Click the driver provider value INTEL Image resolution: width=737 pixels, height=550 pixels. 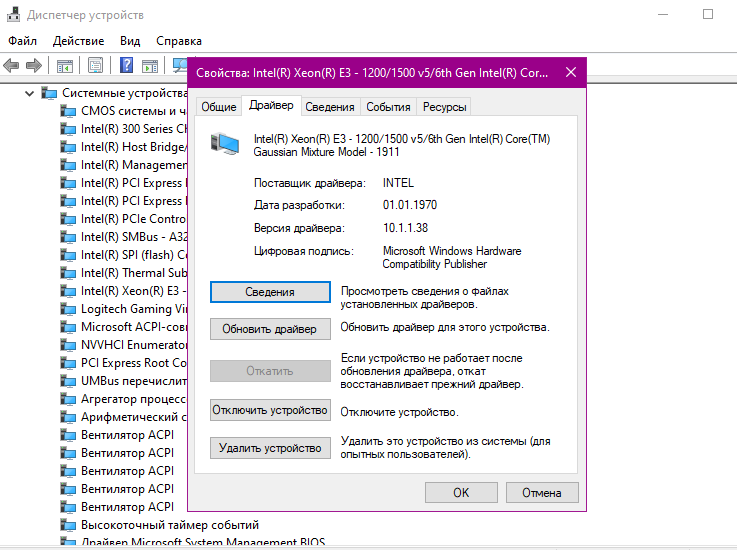click(398, 183)
